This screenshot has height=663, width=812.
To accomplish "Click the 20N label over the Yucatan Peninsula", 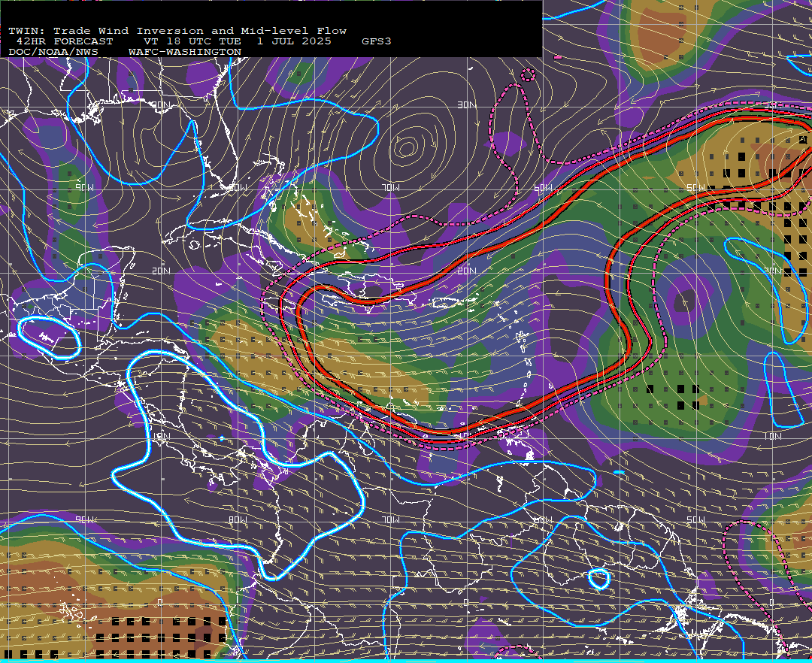I will point(161,271).
